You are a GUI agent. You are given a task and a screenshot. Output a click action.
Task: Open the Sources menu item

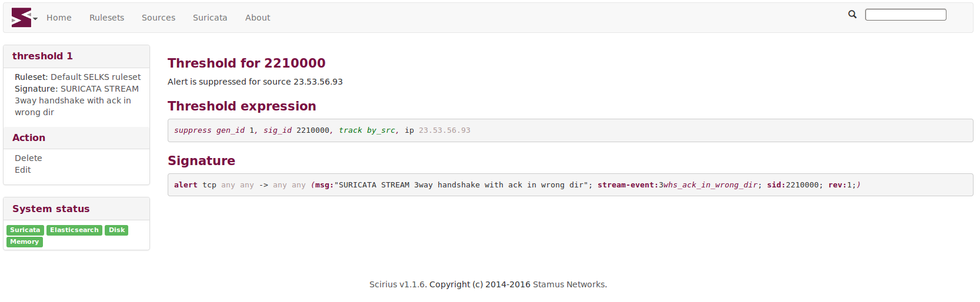tap(158, 18)
